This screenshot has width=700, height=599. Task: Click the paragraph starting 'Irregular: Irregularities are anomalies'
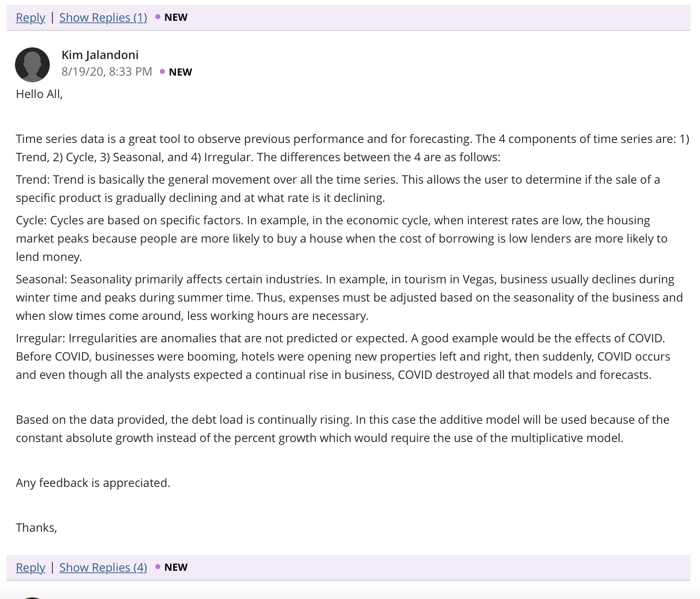(x=343, y=356)
